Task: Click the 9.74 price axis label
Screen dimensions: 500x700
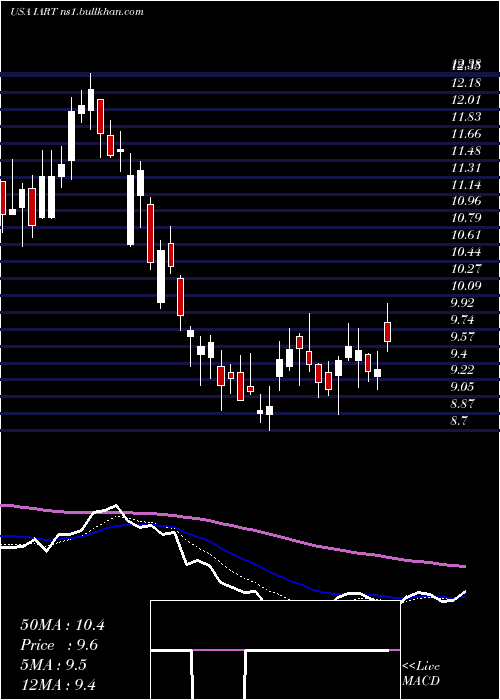Action: click(463, 320)
